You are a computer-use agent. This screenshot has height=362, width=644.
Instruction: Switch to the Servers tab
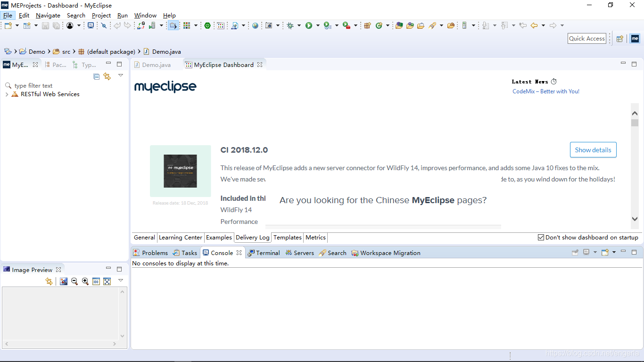tap(299, 253)
